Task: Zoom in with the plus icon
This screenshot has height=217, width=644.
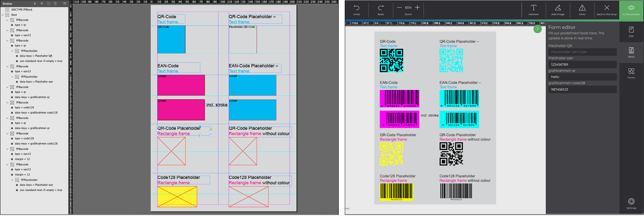Action: 417,8
